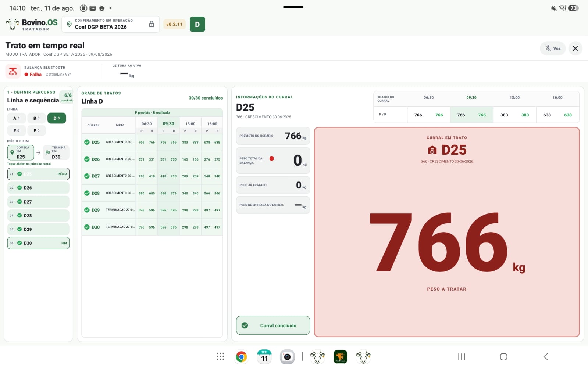The width and height of the screenshot is (588, 367).
Task: Select the 16:00 time in Tratos do Curral
Action: click(x=557, y=98)
